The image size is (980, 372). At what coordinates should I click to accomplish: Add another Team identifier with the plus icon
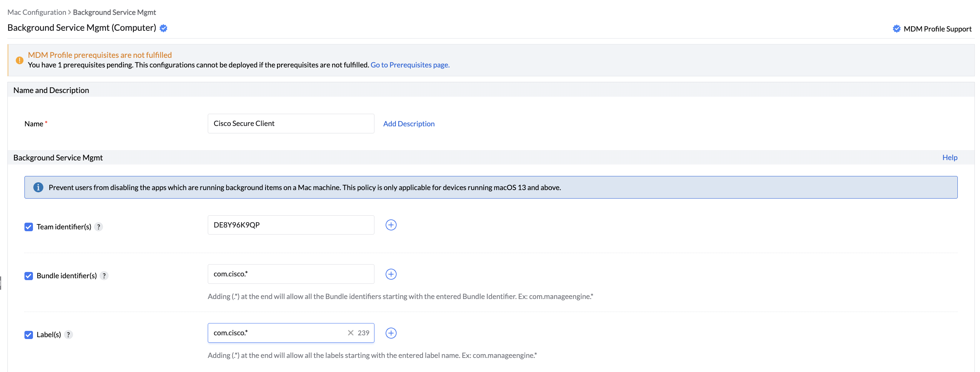391,225
